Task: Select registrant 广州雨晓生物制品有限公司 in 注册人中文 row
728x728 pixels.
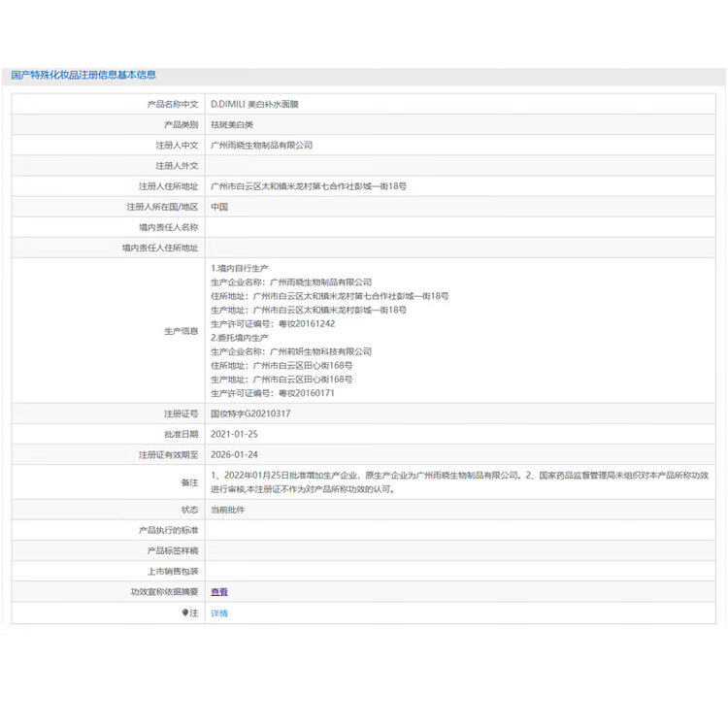Action: [261, 146]
